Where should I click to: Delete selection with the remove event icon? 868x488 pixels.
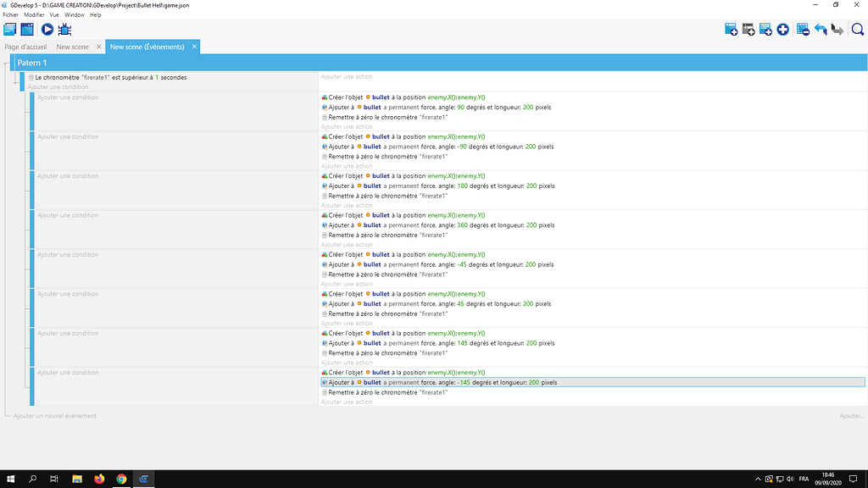[802, 30]
